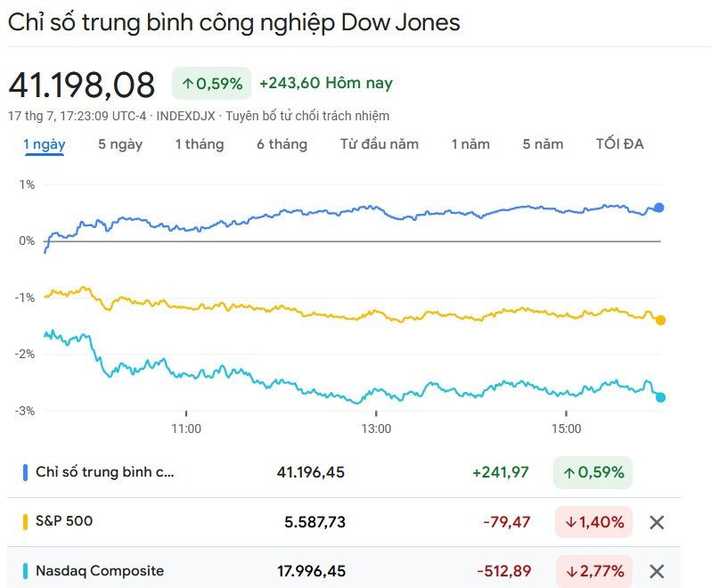The width and height of the screenshot is (711, 588).
Task: Click the Nasdaq Composite row label
Action: (100, 571)
